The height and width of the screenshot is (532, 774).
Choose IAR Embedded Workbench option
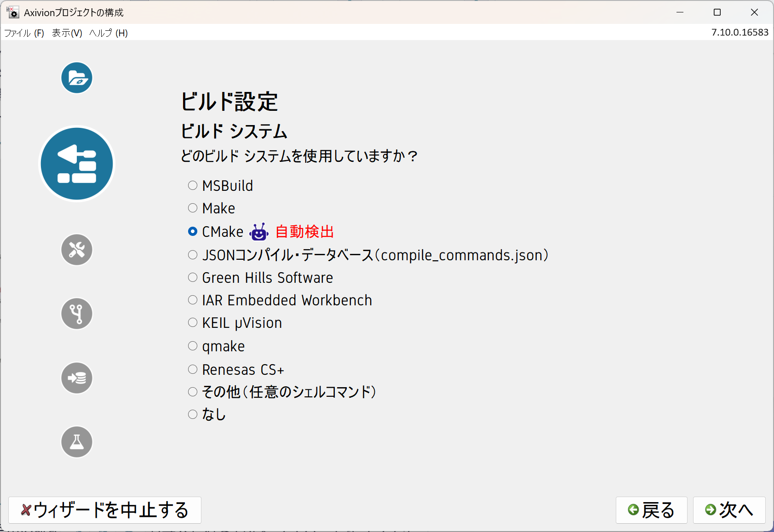[x=193, y=300]
